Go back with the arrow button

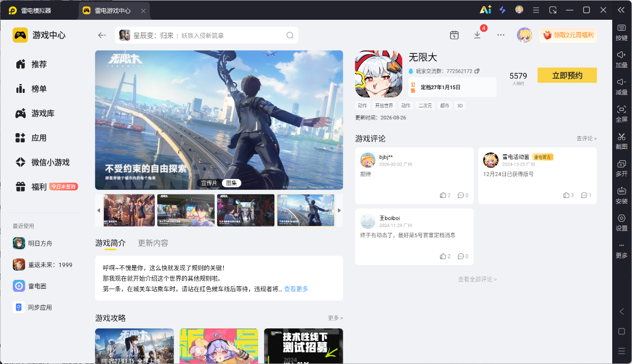[x=102, y=35]
